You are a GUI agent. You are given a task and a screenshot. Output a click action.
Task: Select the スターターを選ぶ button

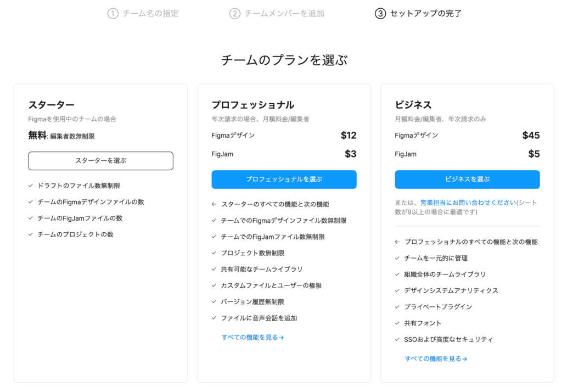coord(100,161)
